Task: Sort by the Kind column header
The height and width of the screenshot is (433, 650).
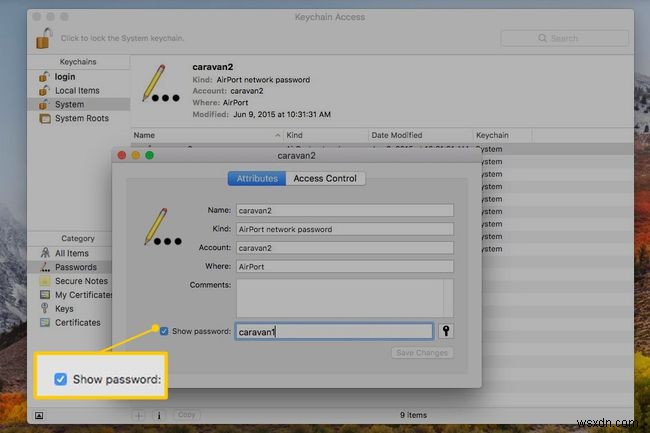Action: [x=326, y=135]
